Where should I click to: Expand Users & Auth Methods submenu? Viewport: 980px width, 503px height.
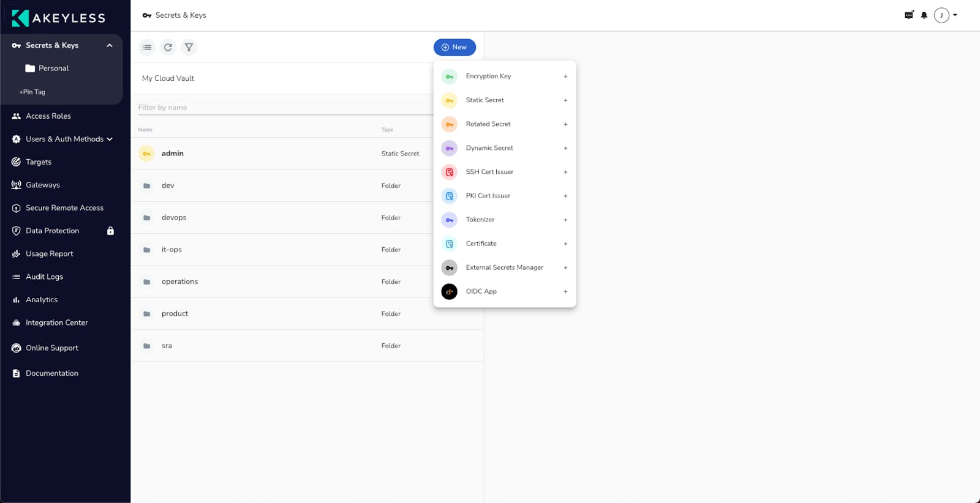(x=110, y=139)
